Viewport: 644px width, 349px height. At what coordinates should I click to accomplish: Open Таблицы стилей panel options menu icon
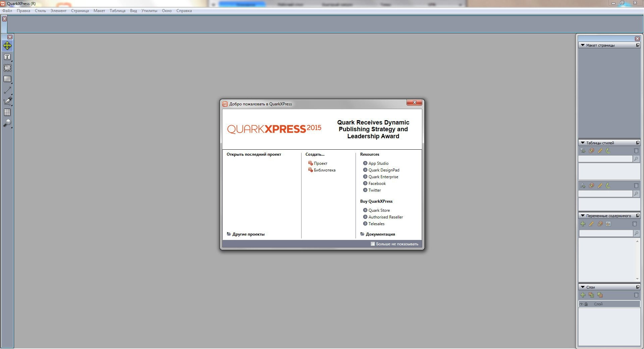pos(638,143)
